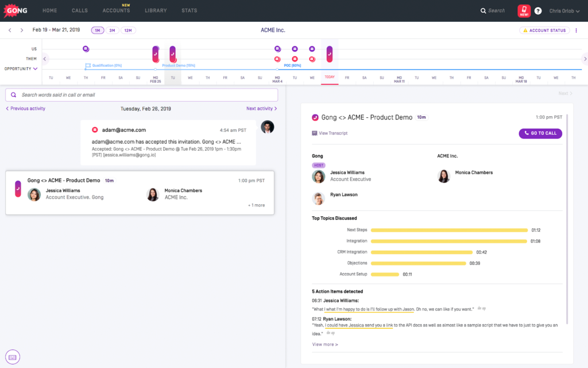
Task: Click the Next Steps topic bar
Action: (449, 230)
